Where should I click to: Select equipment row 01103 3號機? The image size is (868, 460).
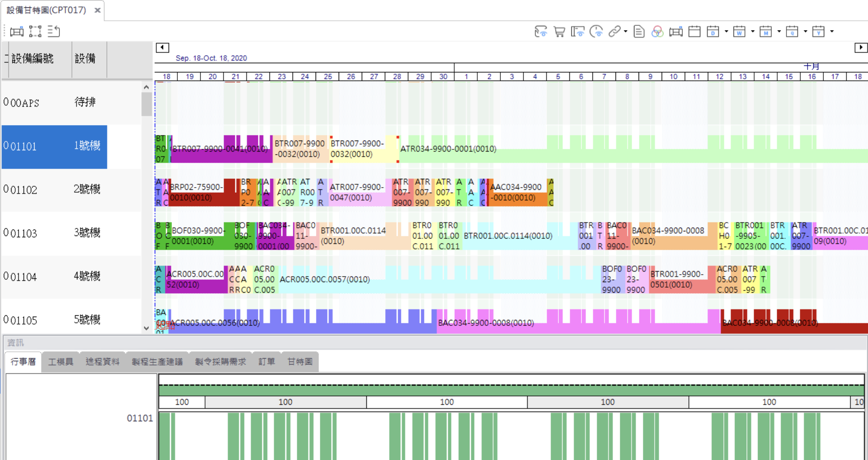coord(55,233)
